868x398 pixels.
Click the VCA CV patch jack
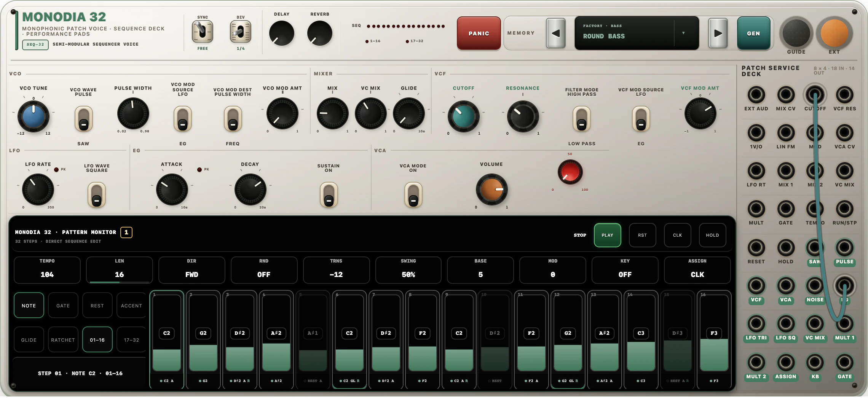[844, 132]
